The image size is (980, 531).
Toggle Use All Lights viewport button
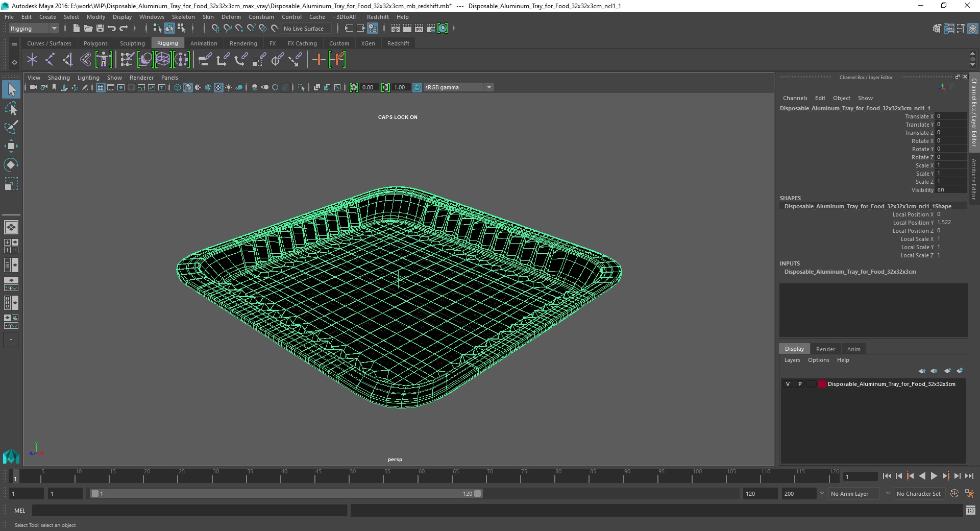tap(229, 87)
